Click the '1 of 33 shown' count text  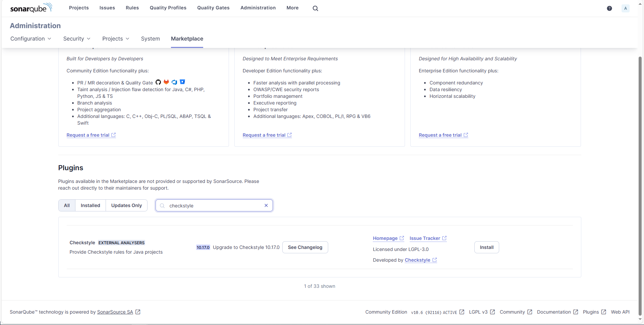point(319,286)
